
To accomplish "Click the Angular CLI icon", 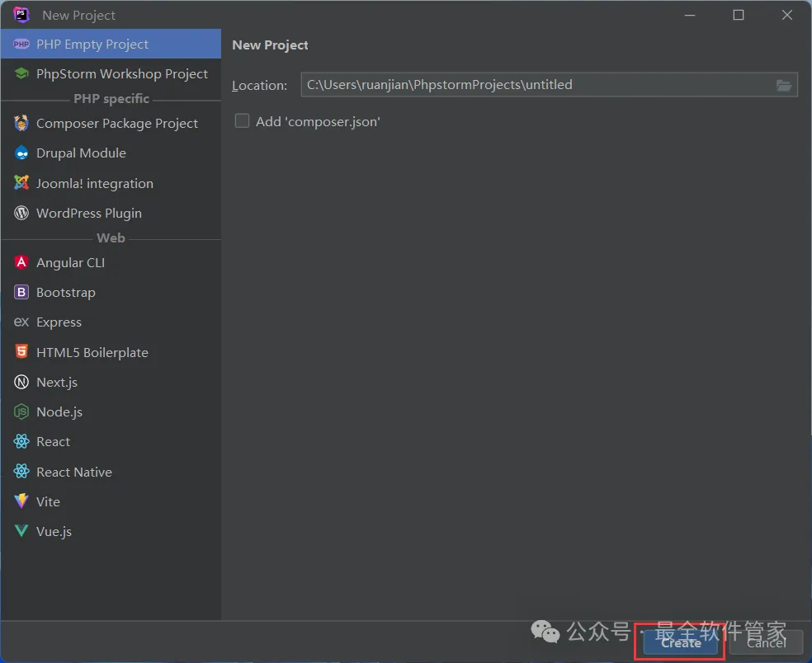I will click(21, 262).
